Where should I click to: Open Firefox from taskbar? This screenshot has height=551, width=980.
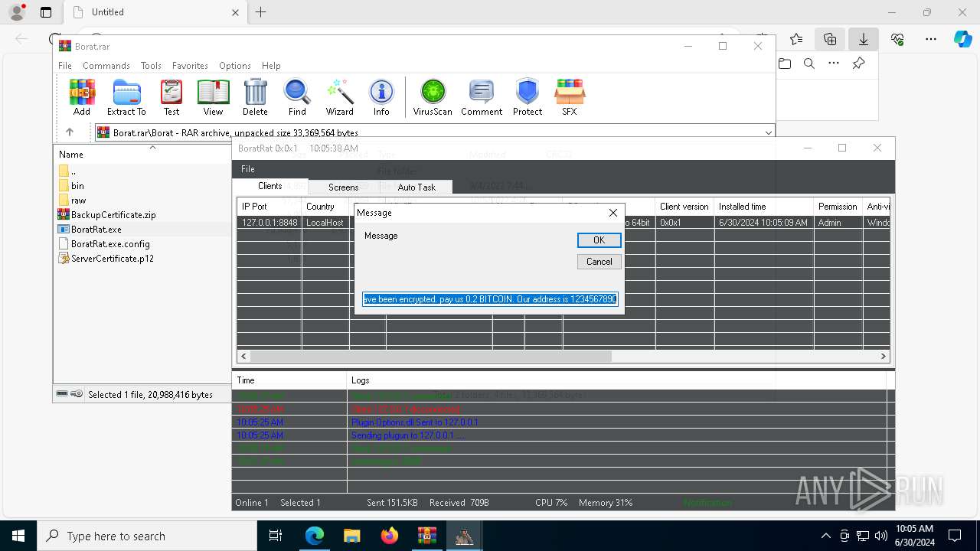pyautogui.click(x=390, y=536)
